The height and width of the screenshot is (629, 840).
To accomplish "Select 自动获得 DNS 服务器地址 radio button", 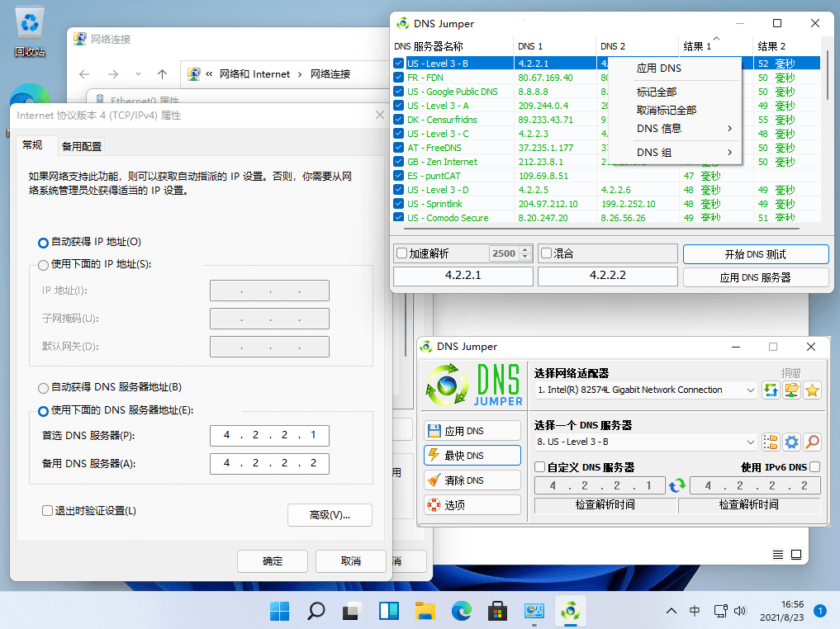I will [44, 388].
